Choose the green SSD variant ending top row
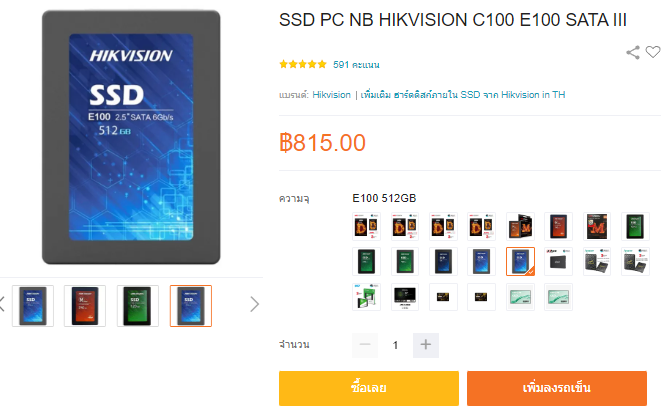The height and width of the screenshot is (418, 661). point(635,227)
